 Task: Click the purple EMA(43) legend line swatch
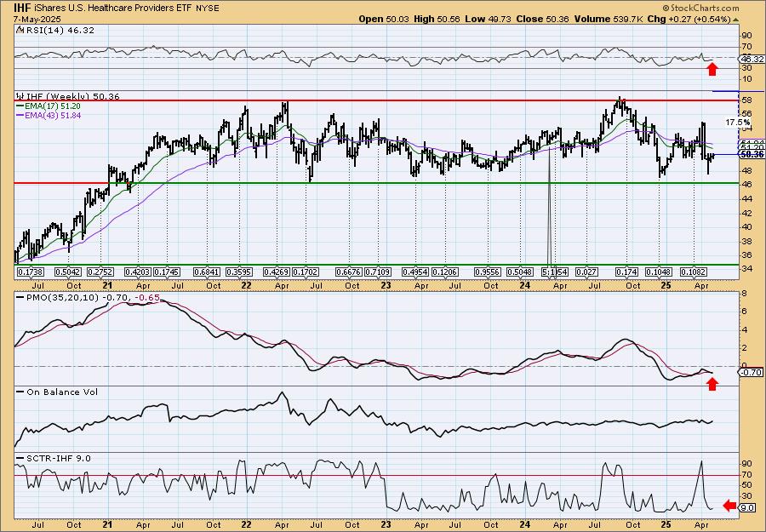click(20, 116)
